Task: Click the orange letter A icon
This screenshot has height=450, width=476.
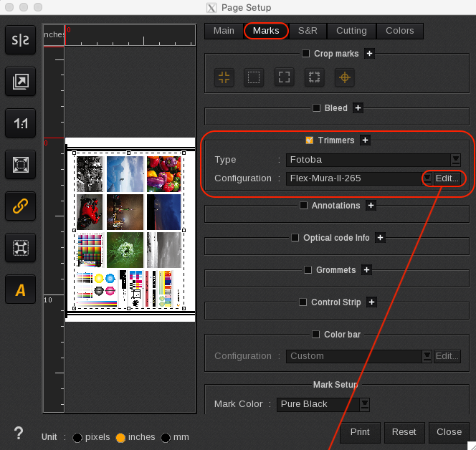Action: [20, 289]
